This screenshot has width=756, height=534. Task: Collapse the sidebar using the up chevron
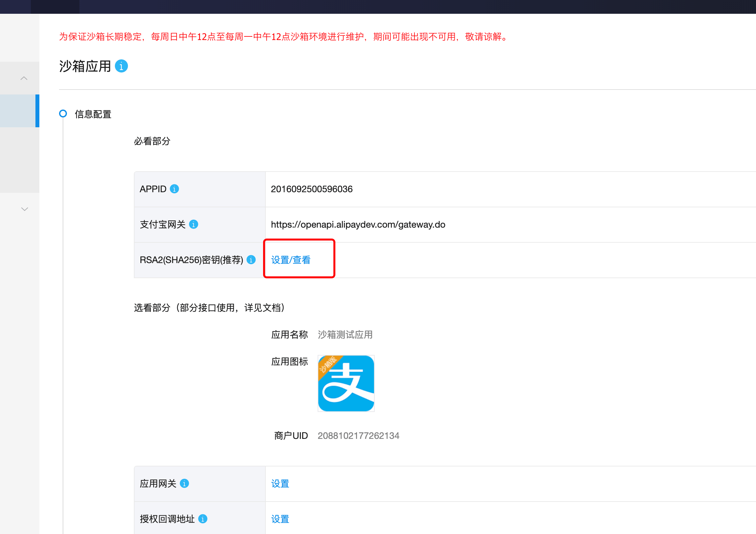(x=24, y=78)
